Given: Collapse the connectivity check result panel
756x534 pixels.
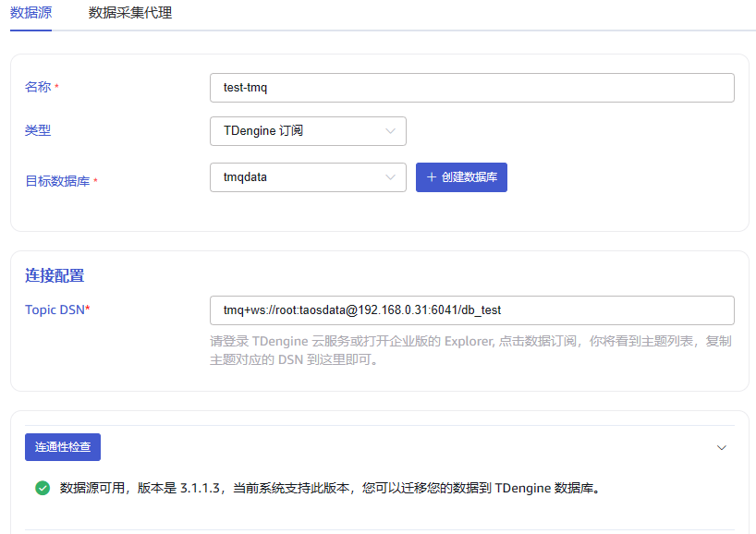Looking at the screenshot, I should coord(722,447).
